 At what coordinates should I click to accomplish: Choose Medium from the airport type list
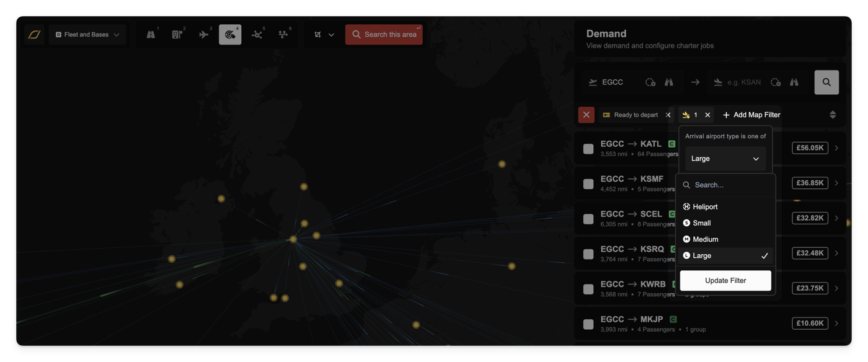click(x=705, y=239)
